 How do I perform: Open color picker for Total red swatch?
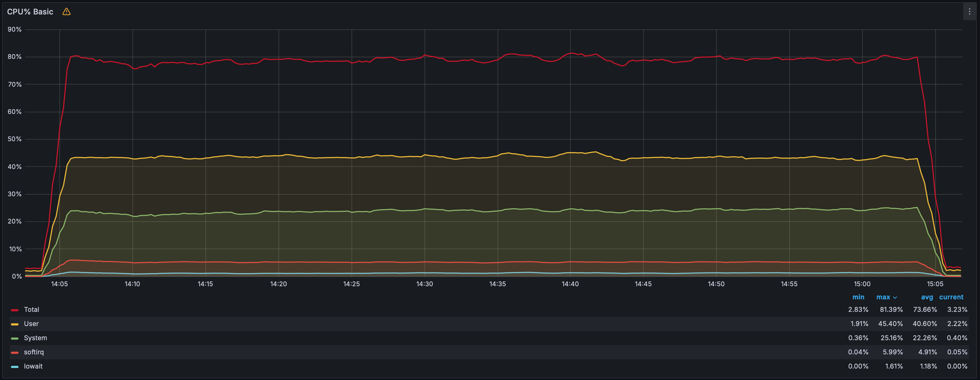[15, 310]
